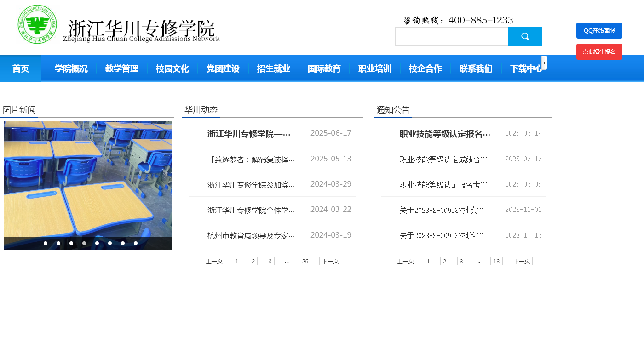Open article 【致逐梦者：解码复读择…
The height and width of the screenshot is (353, 644).
tap(251, 159)
